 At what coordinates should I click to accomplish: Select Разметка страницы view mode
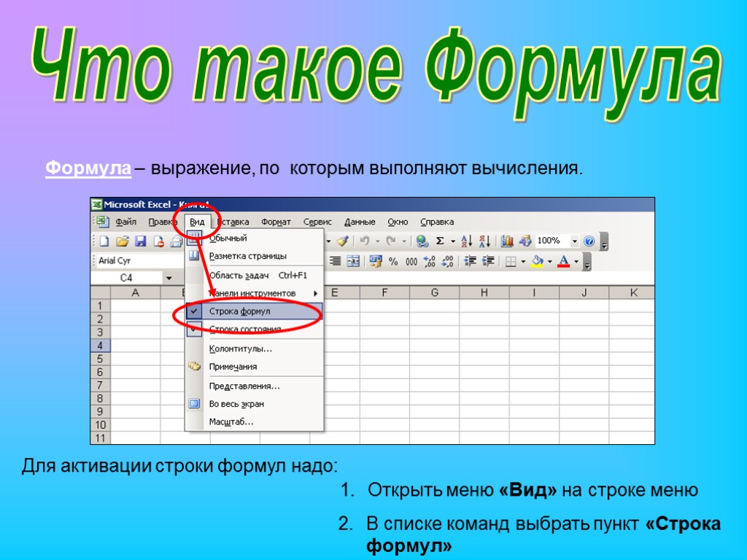click(253, 256)
